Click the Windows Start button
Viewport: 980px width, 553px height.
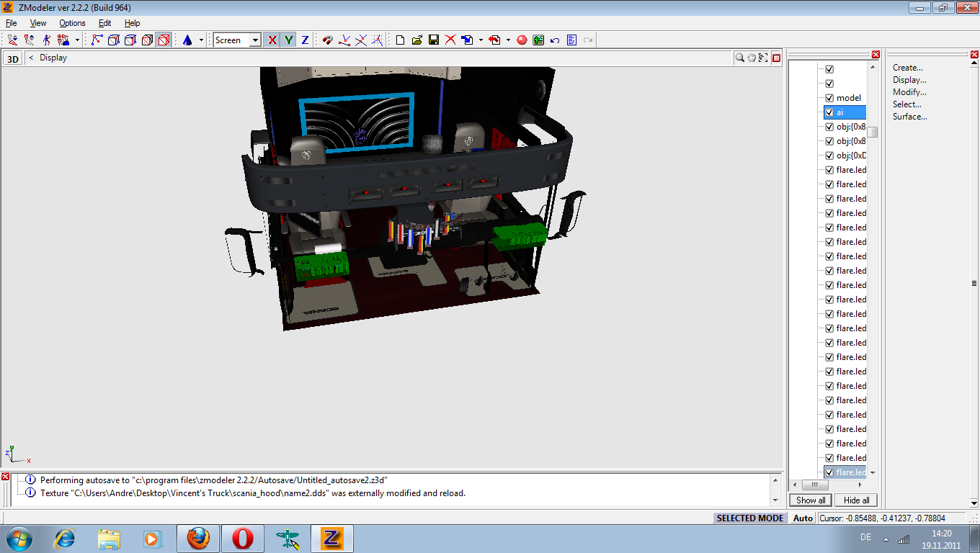pos(19,539)
